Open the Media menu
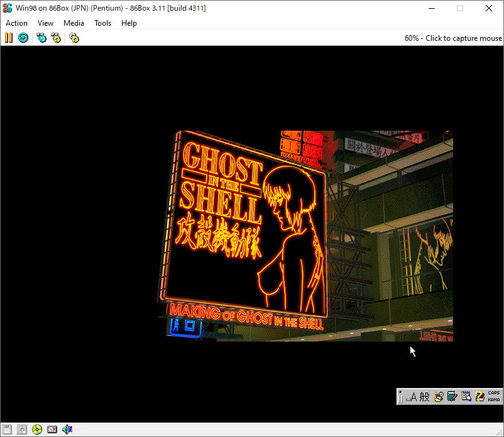Image resolution: width=504 pixels, height=437 pixels. point(74,23)
